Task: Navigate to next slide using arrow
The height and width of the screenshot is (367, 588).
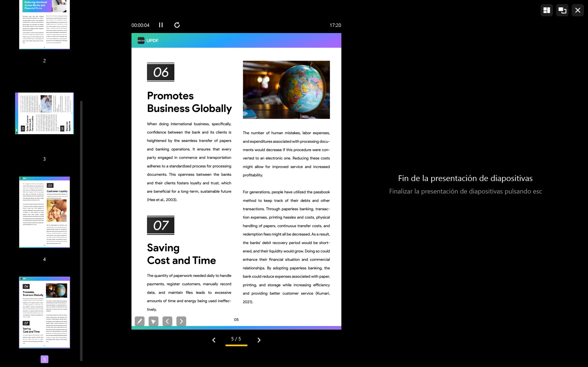Action: tap(259, 339)
